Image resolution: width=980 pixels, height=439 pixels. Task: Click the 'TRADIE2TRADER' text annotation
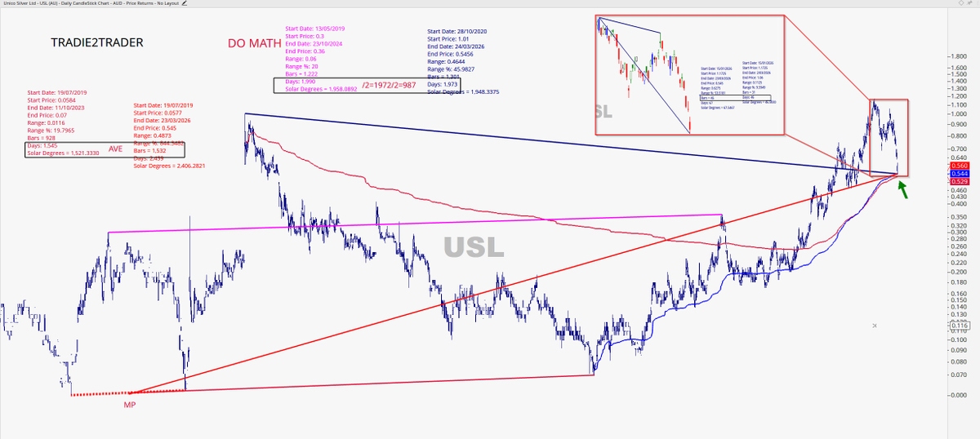click(96, 42)
